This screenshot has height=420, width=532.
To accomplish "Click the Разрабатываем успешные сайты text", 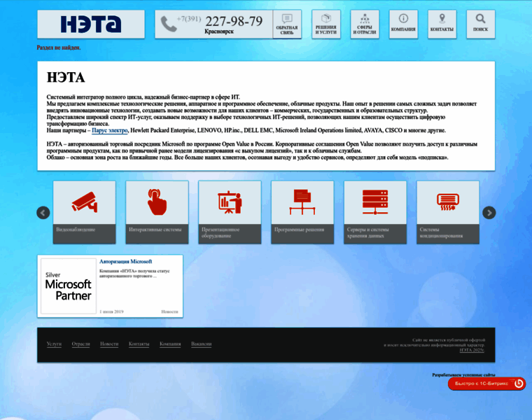I will click(x=463, y=375).
